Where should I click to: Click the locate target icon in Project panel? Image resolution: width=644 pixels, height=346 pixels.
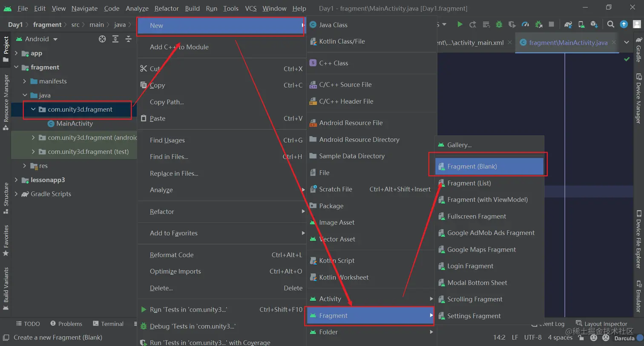[102, 39]
